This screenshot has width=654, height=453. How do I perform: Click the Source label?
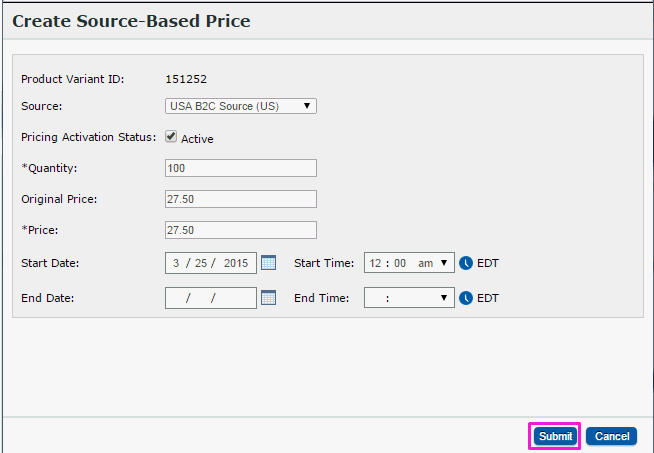click(42, 106)
